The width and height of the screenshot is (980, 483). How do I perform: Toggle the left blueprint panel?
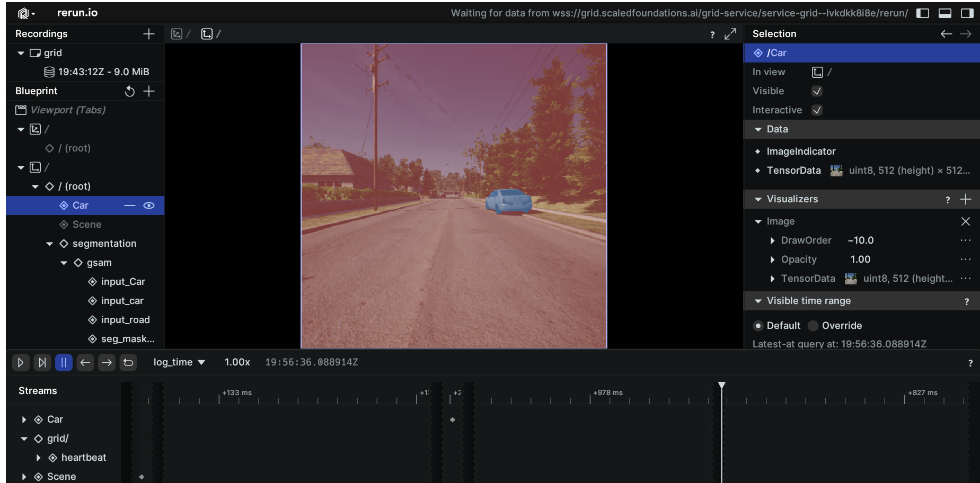923,13
